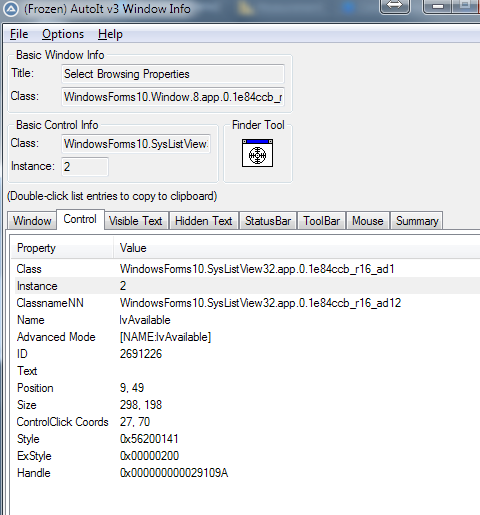Click the Instance field showing 2
Image resolution: width=480 pixels, height=515 pixels.
pyautogui.click(x=85, y=167)
